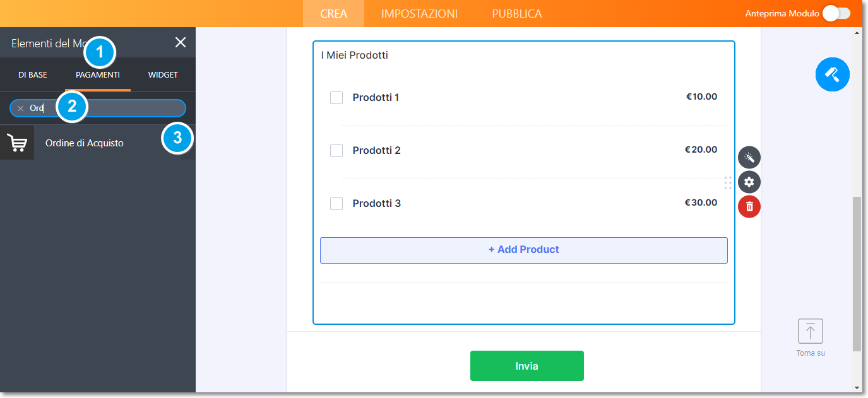Screen dimensions: 868x398
Task: Clear the search text with X icon
Action: tap(20, 108)
